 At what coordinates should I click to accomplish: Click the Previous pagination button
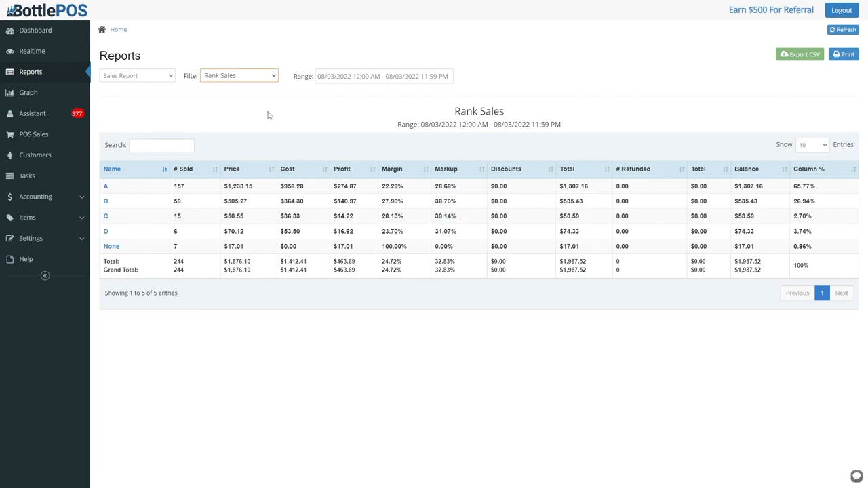797,293
